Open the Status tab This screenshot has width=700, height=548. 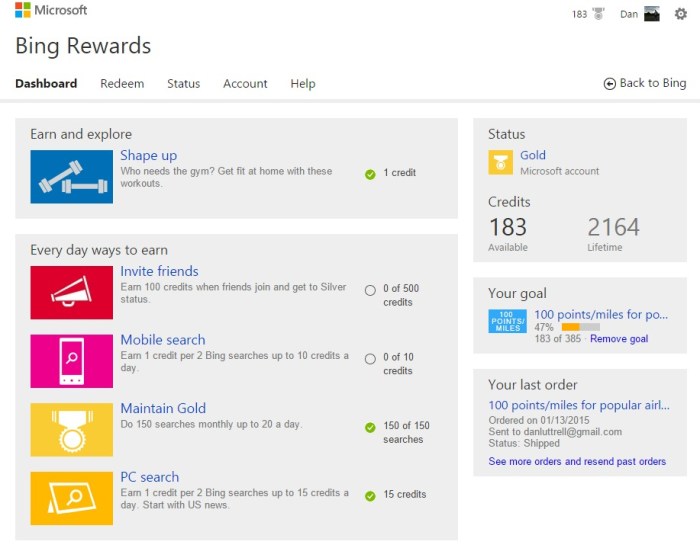point(183,83)
